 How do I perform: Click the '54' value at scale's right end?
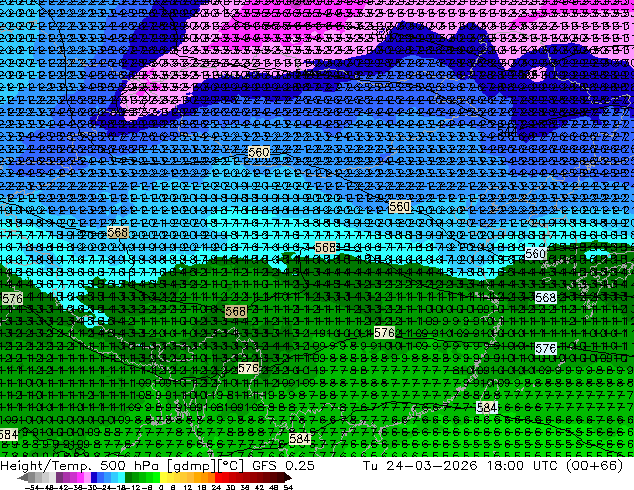click(x=288, y=487)
